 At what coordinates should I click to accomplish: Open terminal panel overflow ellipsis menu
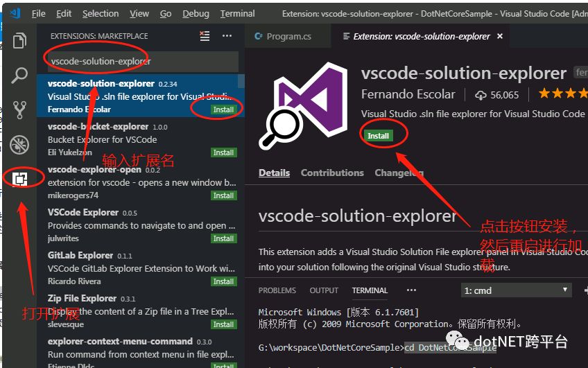click(411, 290)
